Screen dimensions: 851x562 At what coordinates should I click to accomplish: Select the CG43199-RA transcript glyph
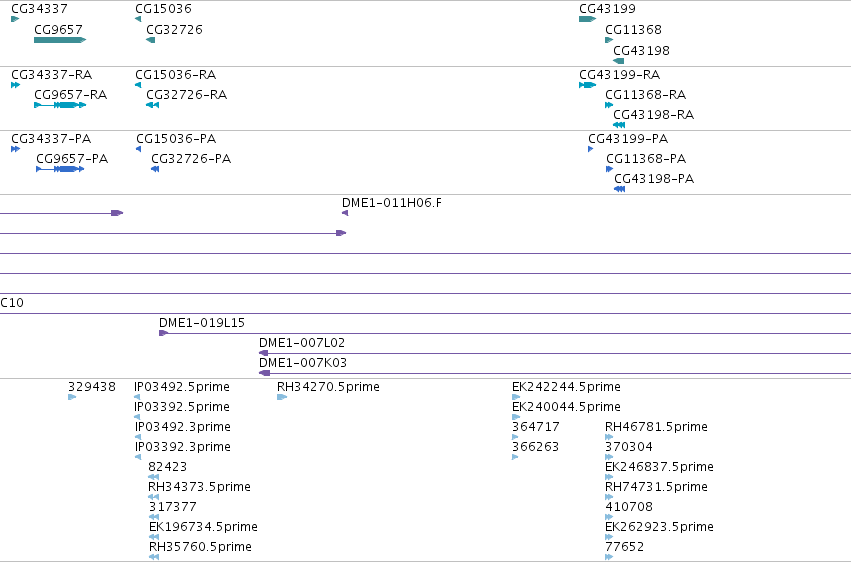(587, 85)
